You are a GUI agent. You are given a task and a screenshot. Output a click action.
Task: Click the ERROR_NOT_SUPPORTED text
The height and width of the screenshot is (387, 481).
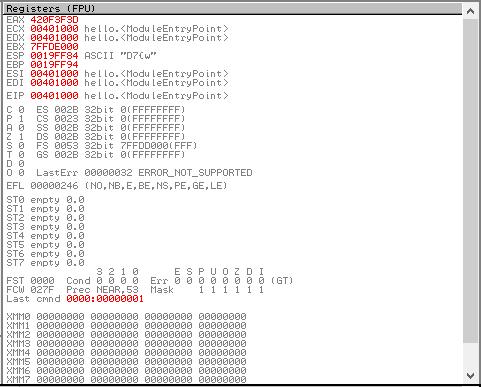tap(195, 173)
